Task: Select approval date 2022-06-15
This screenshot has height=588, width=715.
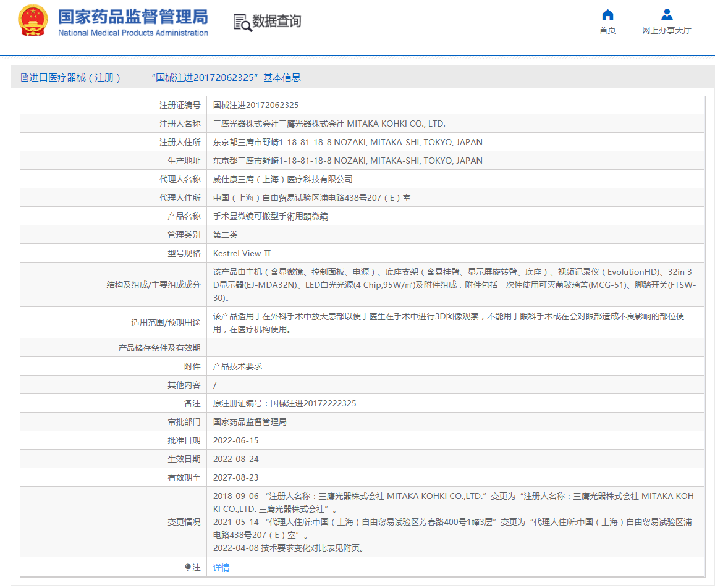Action: pyautogui.click(x=235, y=441)
